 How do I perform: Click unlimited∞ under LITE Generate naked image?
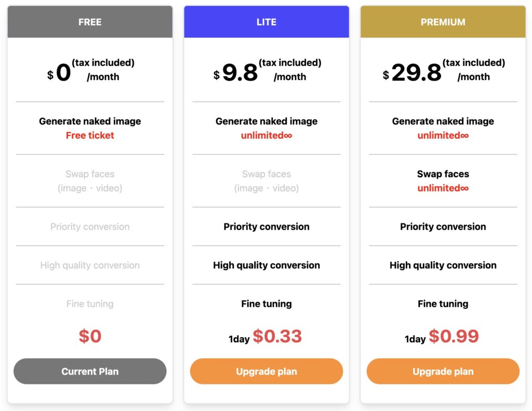tap(266, 136)
